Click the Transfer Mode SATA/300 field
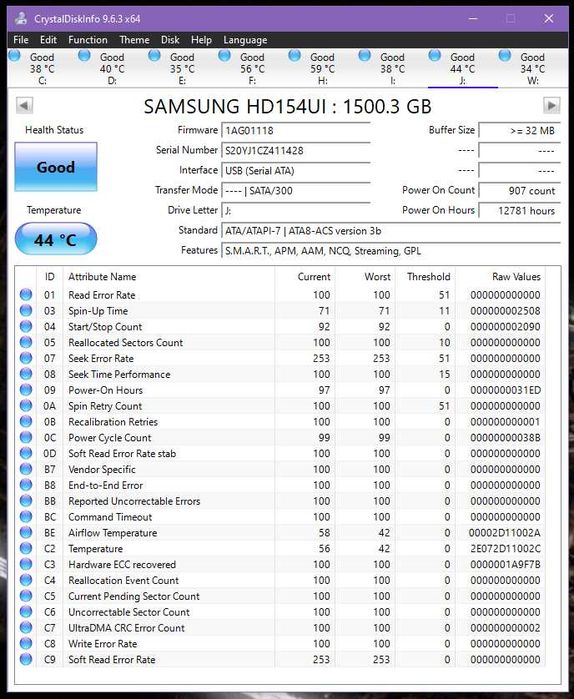The height and width of the screenshot is (699, 574). click(x=296, y=190)
